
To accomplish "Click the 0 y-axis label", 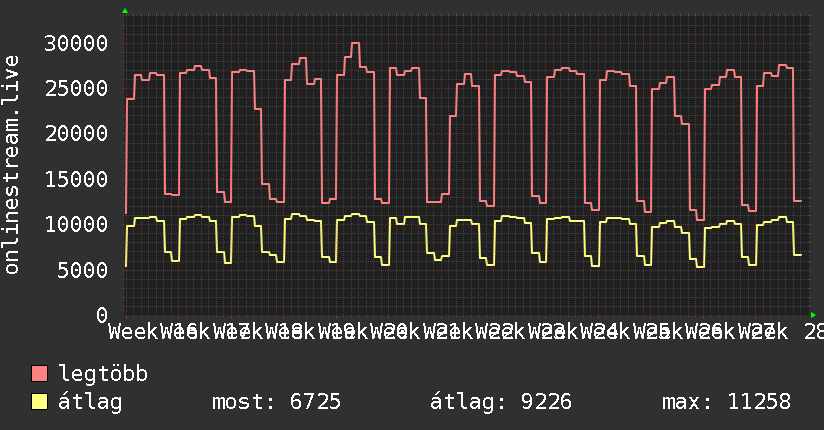I will pos(102,315).
